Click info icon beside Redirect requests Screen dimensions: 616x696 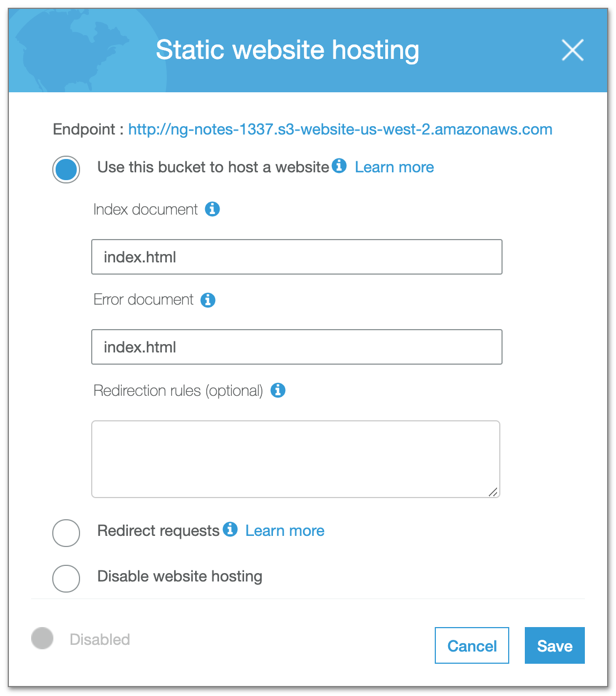[230, 529]
